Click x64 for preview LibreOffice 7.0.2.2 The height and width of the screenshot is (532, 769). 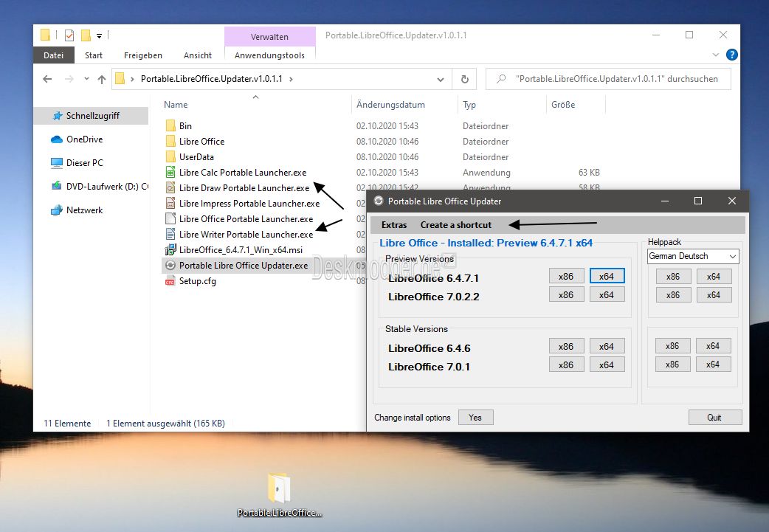pyautogui.click(x=607, y=295)
